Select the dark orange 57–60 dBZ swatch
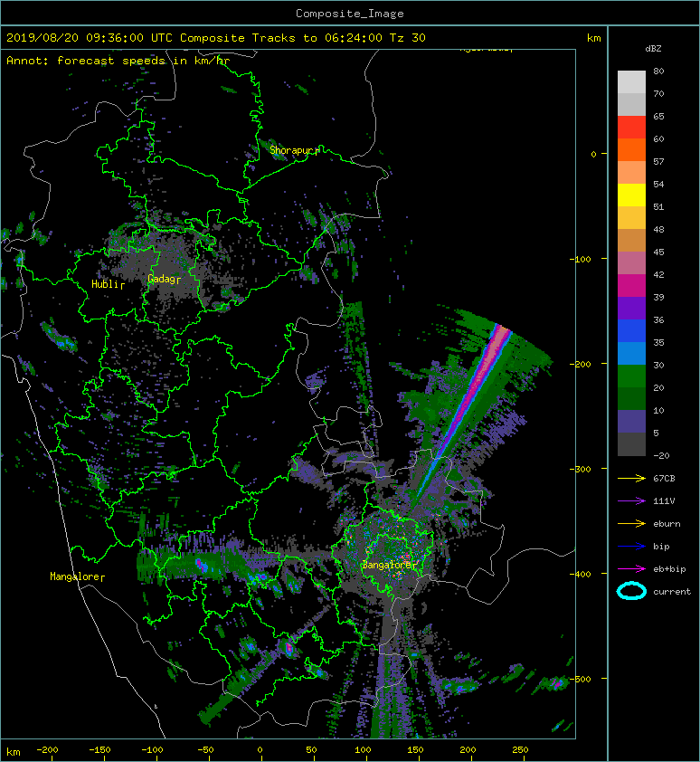700x762 pixels. point(631,149)
